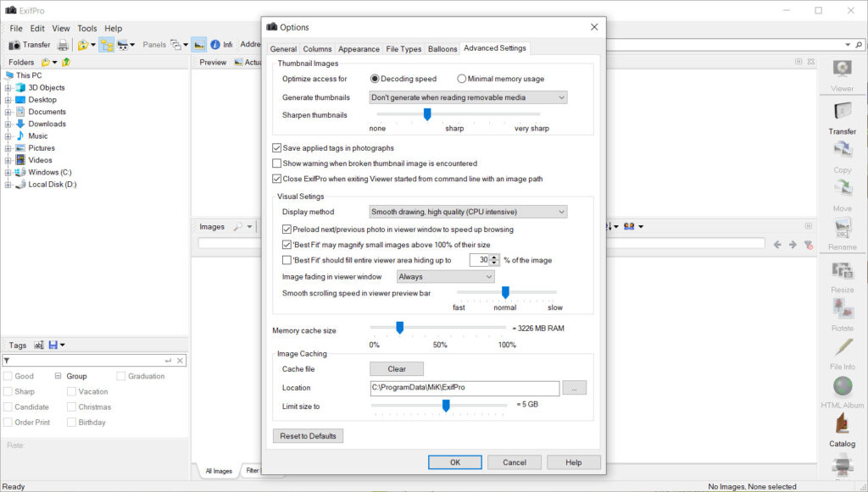Click OK in Options dialog
The image size is (868, 492).
pos(455,462)
